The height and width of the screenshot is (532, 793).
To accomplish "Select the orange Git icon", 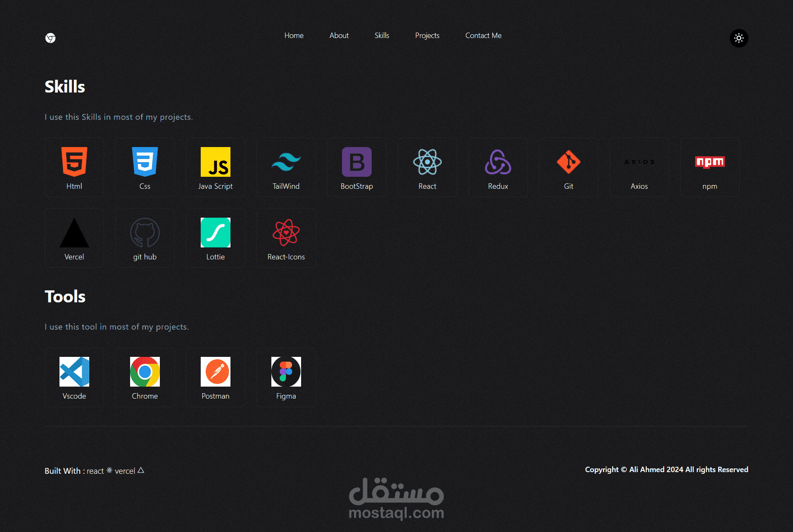I will tap(569, 161).
